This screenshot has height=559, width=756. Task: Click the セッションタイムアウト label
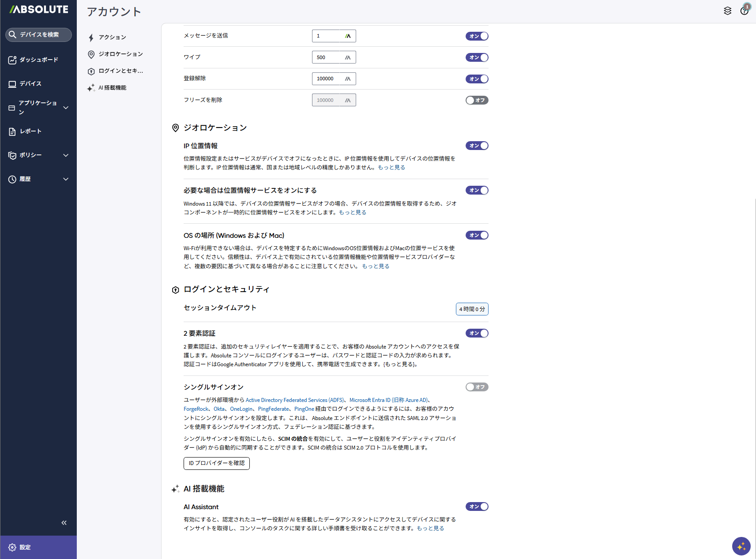click(220, 308)
